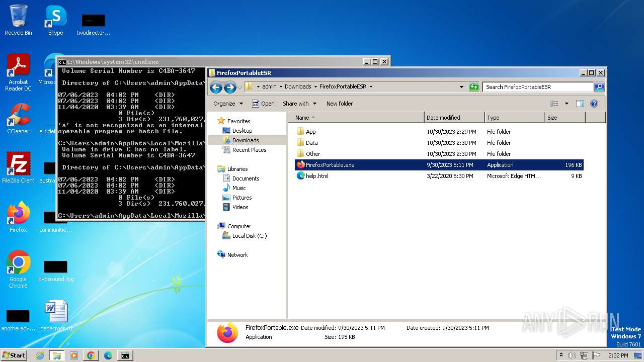The image size is (644, 362).
Task: Open Chrome from the taskbar
Action: click(x=91, y=355)
